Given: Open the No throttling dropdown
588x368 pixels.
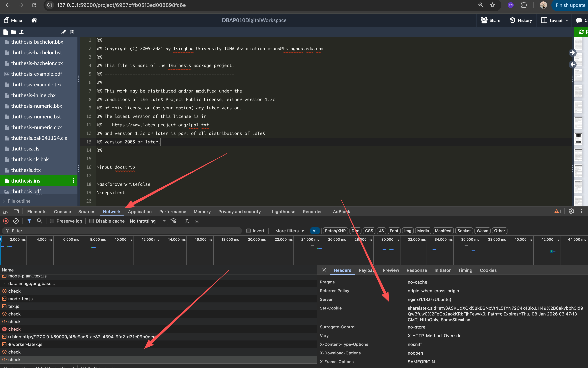Looking at the screenshot, I should coord(147,221).
